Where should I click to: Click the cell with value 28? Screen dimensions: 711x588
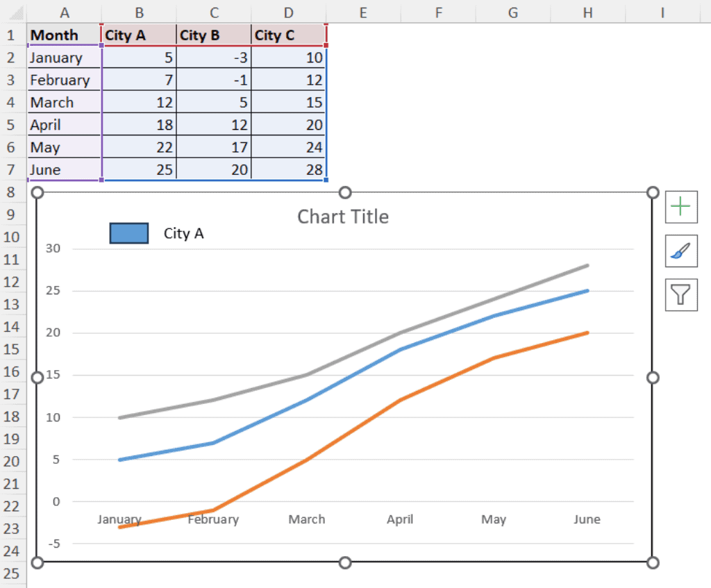point(288,169)
